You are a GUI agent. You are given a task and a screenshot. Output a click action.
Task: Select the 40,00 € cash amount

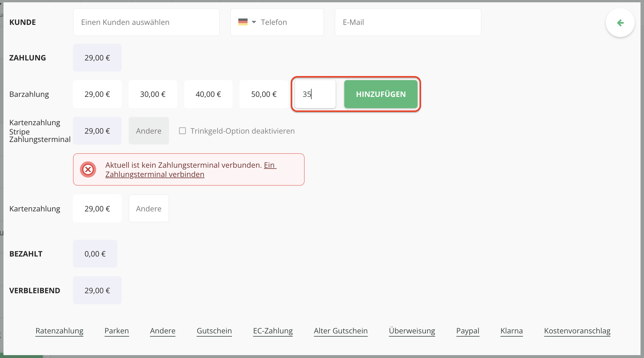tap(208, 94)
